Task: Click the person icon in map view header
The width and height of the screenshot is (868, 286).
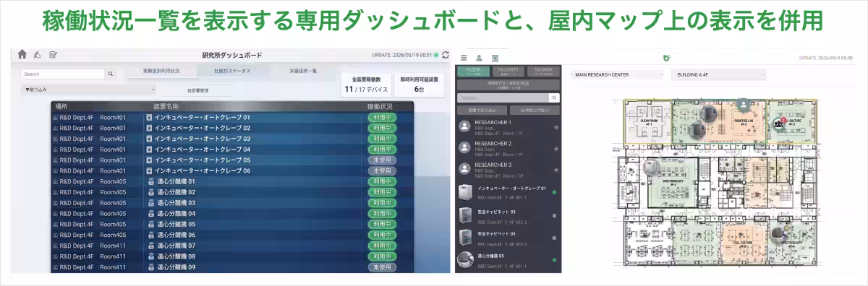Action: point(479,58)
